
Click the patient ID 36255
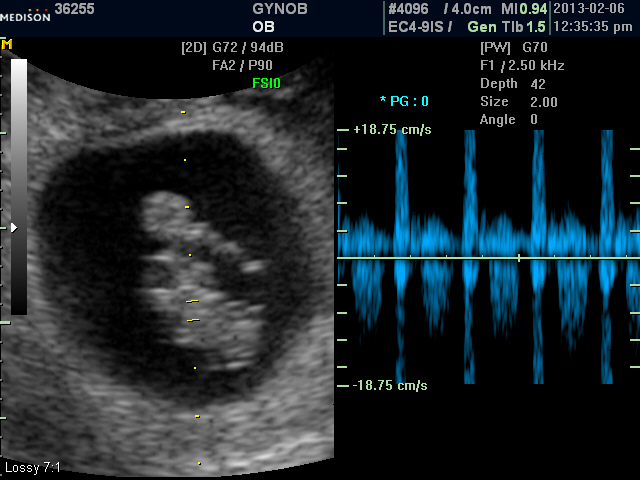point(75,8)
